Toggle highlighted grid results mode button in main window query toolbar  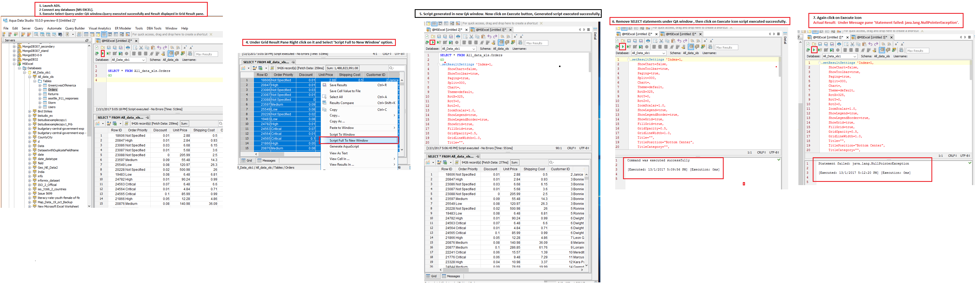(171, 54)
